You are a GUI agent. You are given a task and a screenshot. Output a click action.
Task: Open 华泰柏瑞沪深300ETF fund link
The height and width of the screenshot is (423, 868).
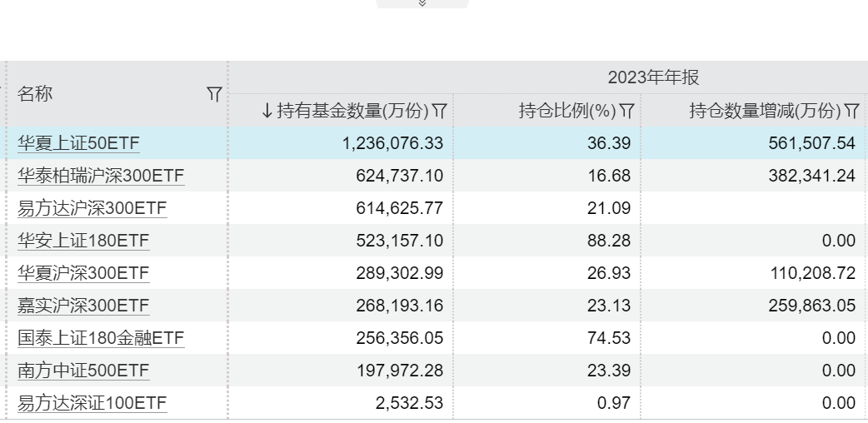[101, 176]
